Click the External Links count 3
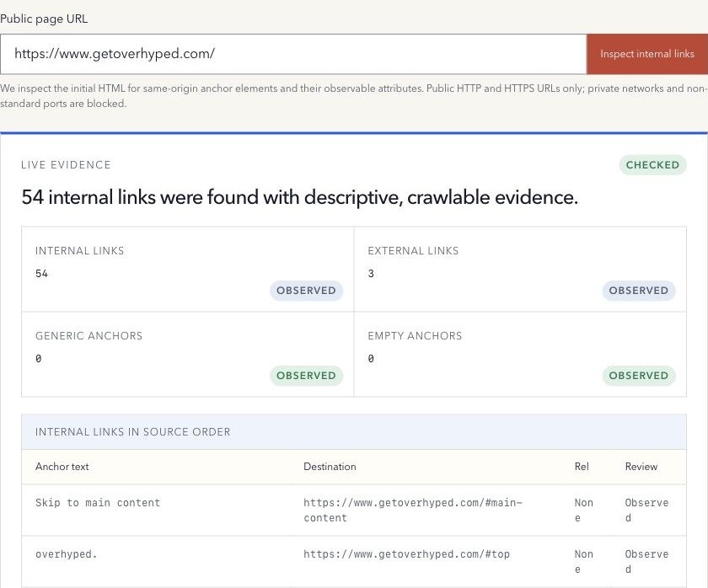 (x=371, y=274)
